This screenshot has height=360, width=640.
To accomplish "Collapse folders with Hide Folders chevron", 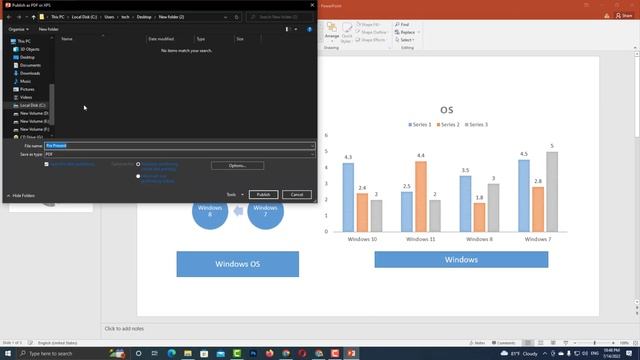I will [8, 196].
